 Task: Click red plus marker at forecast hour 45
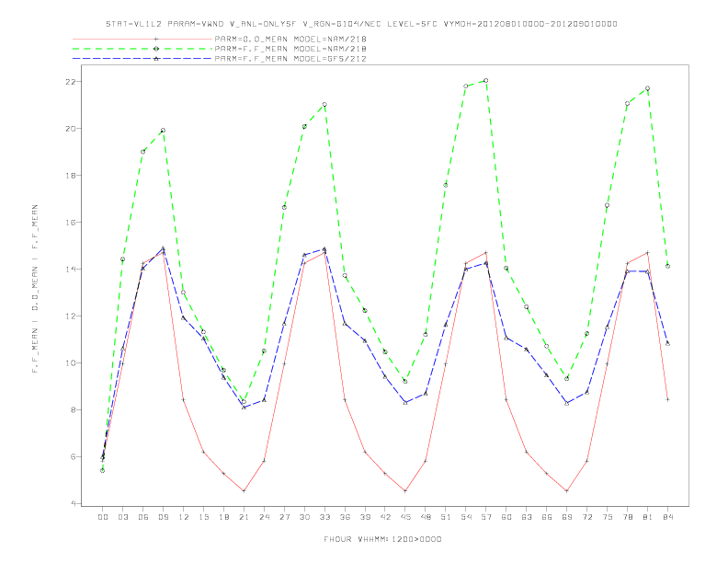click(405, 490)
